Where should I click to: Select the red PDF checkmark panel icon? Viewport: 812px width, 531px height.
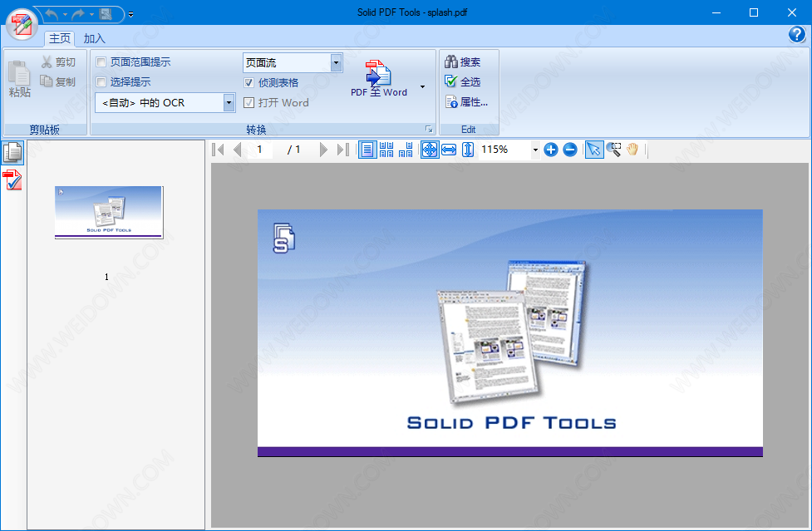point(12,179)
